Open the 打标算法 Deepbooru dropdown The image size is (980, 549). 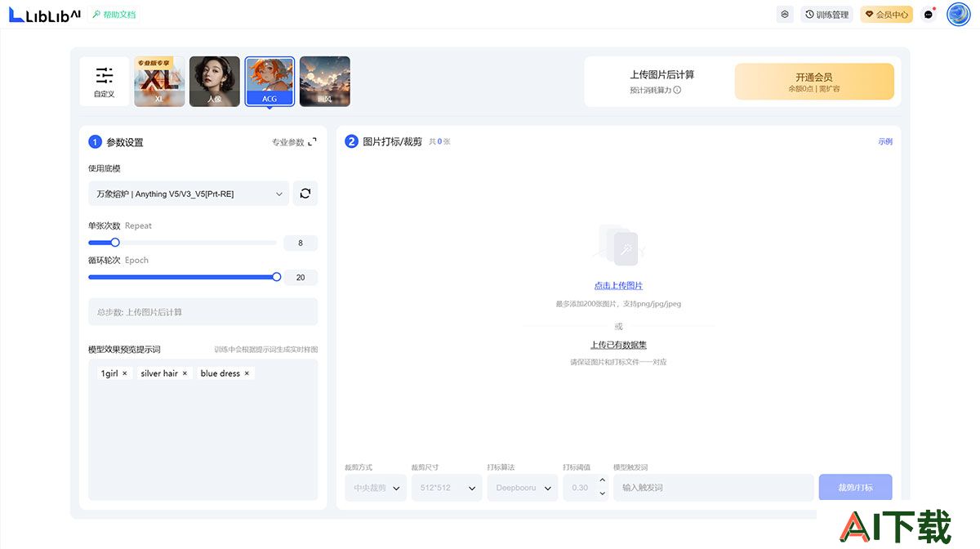click(x=523, y=488)
